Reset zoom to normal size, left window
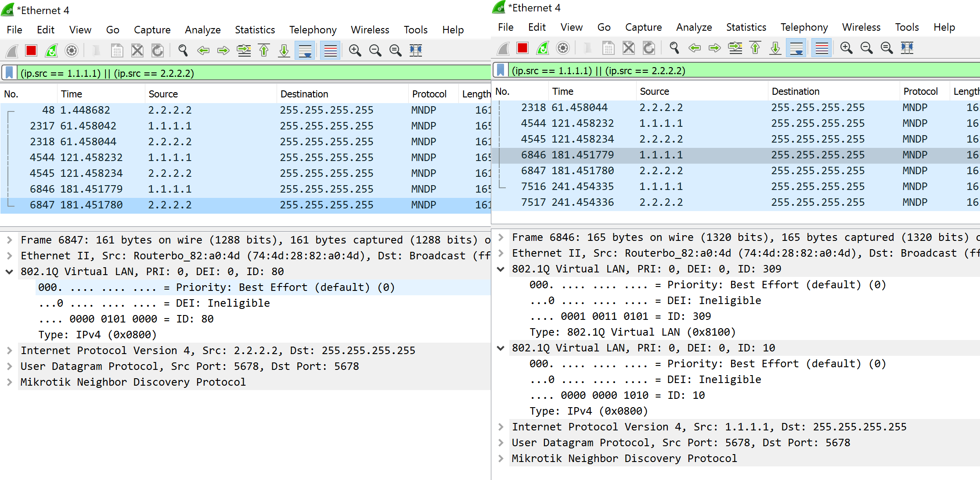Image resolution: width=980 pixels, height=480 pixels. coord(396,50)
